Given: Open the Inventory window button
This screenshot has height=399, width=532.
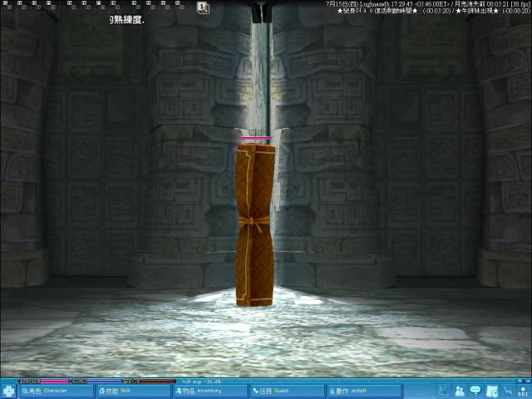Looking at the screenshot, I should [210, 392].
